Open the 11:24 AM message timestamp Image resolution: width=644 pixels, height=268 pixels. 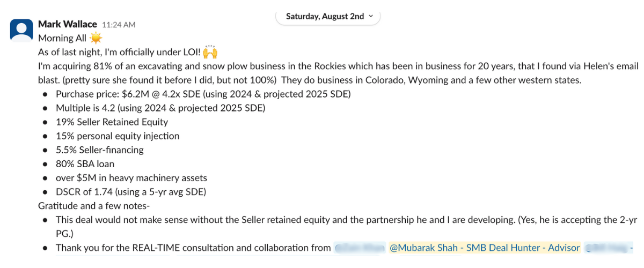118,25
